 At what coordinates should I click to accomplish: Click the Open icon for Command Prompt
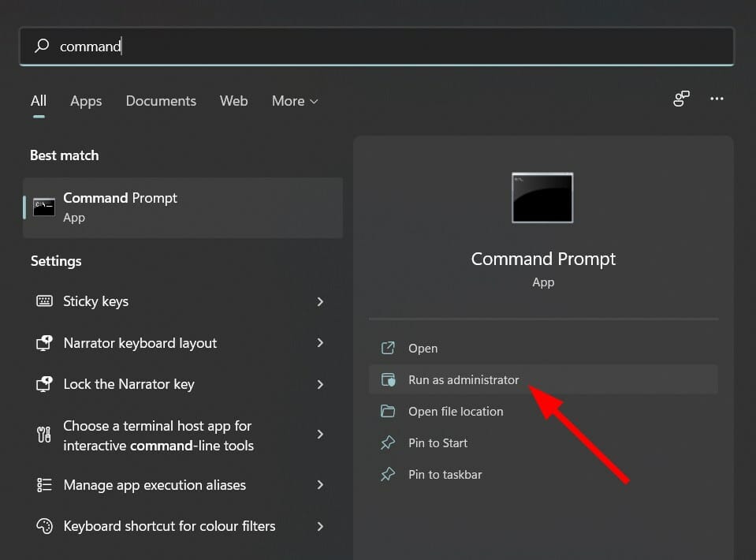[388, 348]
